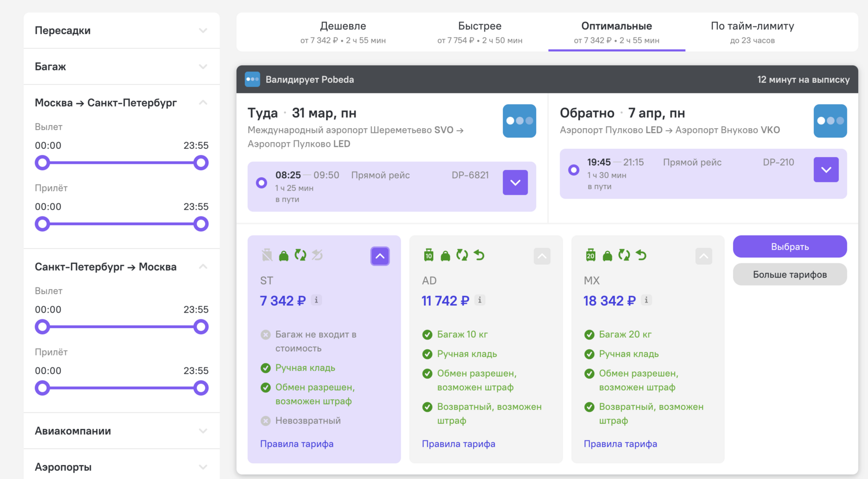Image resolution: width=868 pixels, height=479 pixels.
Task: Select the Оптимальные tab
Action: click(x=617, y=32)
